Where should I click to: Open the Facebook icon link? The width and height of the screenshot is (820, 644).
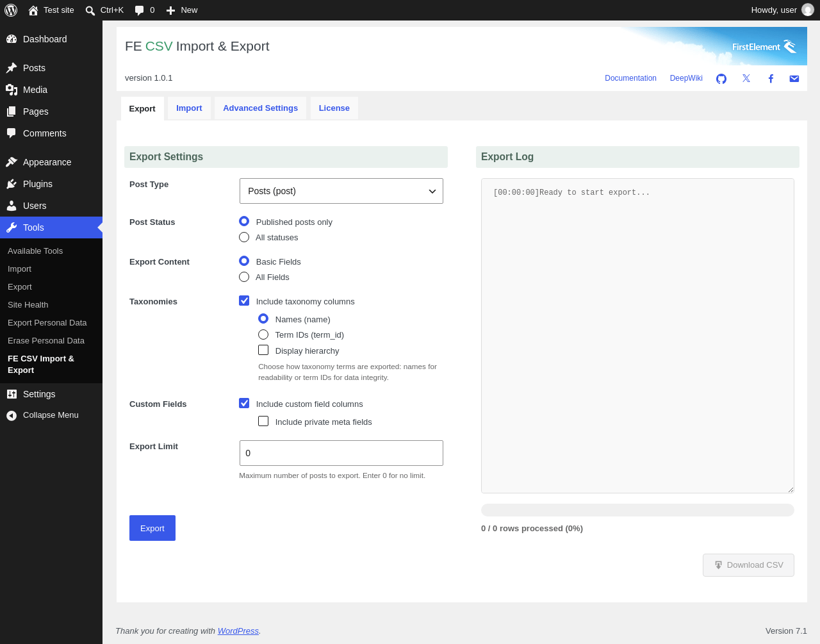[x=771, y=78]
